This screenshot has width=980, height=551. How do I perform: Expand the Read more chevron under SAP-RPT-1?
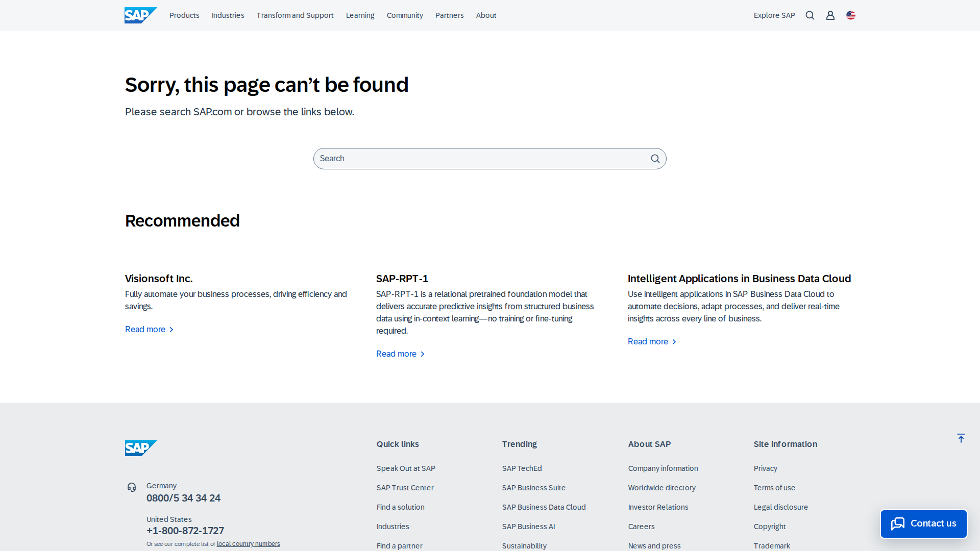[x=423, y=354]
